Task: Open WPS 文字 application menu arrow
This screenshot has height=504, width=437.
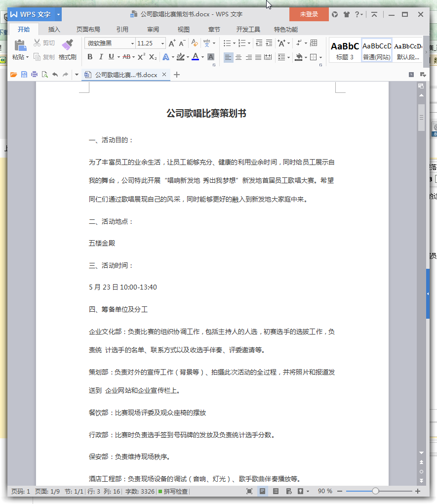Action: [x=58, y=14]
